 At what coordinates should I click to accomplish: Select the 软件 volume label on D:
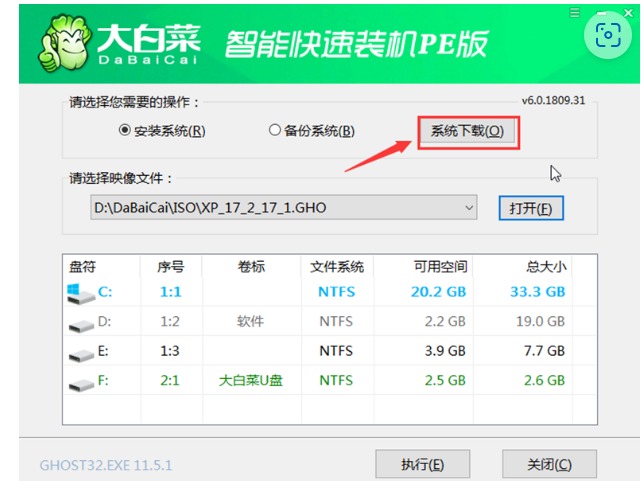[x=250, y=322]
